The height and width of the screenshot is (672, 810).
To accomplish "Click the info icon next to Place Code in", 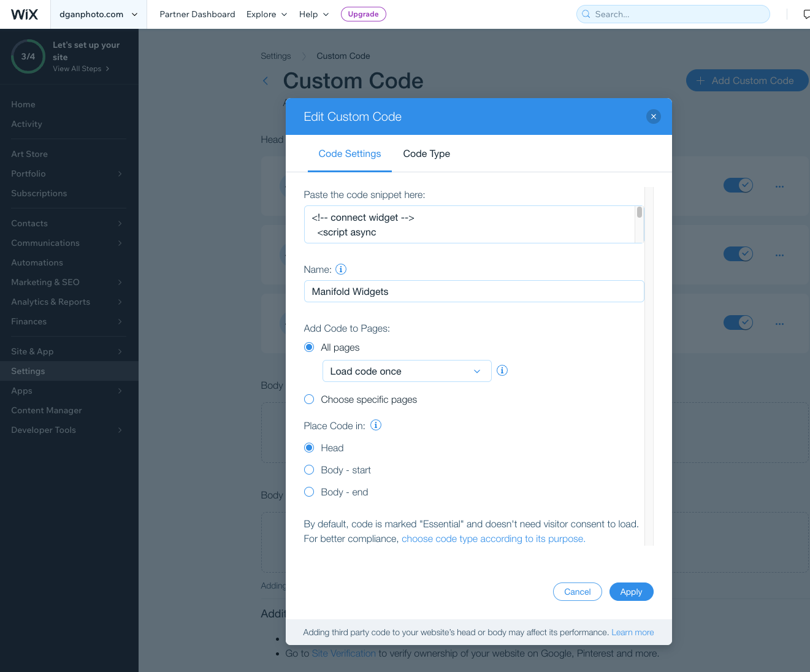I will (376, 425).
